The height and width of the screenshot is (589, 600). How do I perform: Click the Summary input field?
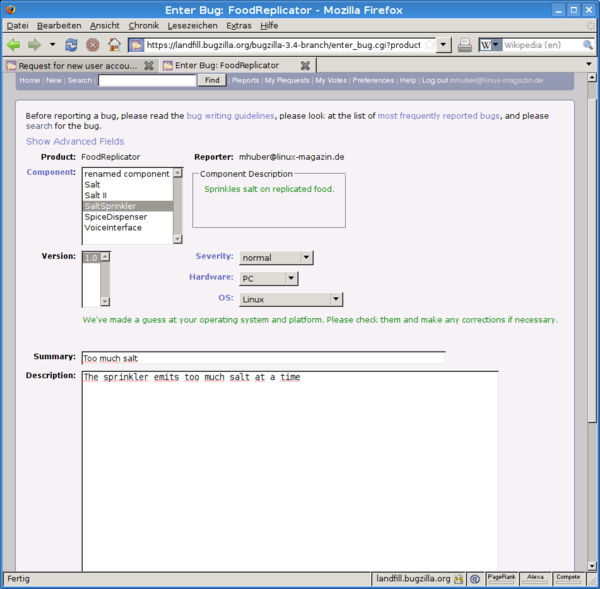tap(263, 358)
